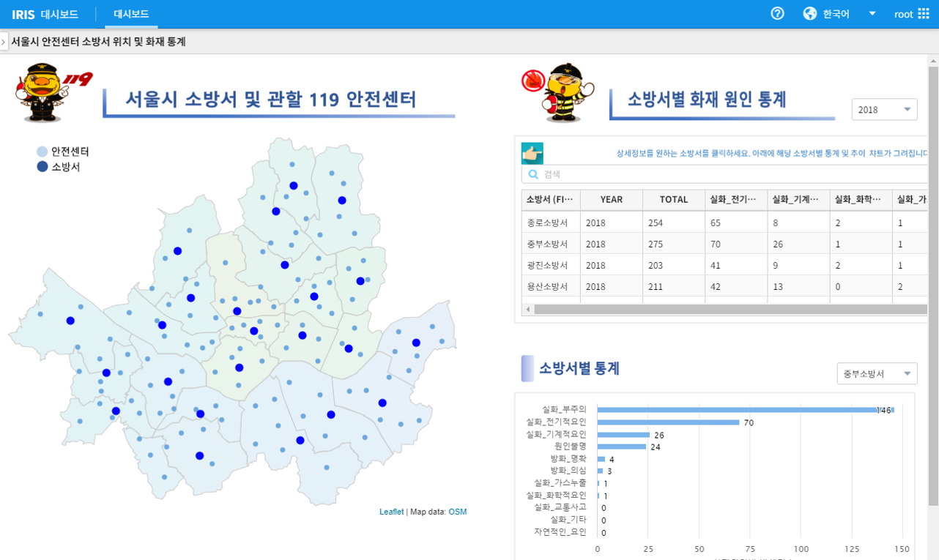Open the OSM map data link
The image size is (939, 560).
(457, 512)
